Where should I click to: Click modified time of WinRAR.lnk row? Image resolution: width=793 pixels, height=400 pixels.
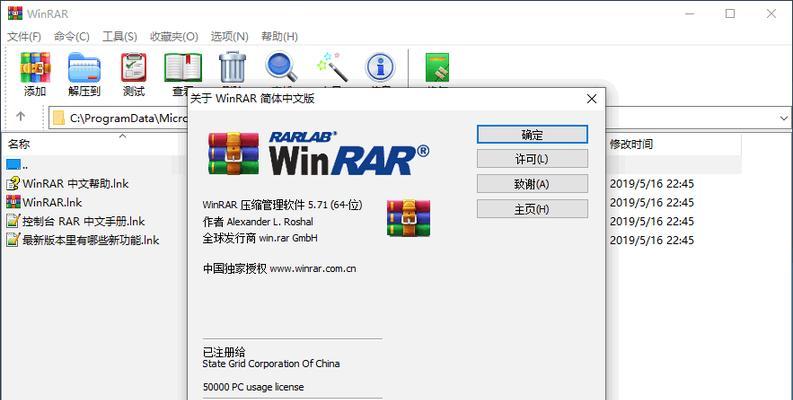point(652,202)
